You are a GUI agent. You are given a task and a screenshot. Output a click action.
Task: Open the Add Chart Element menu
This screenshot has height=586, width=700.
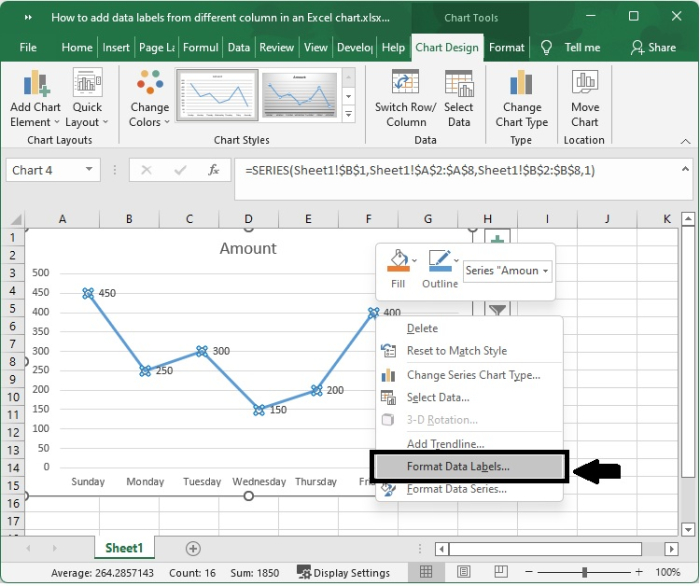pos(35,99)
